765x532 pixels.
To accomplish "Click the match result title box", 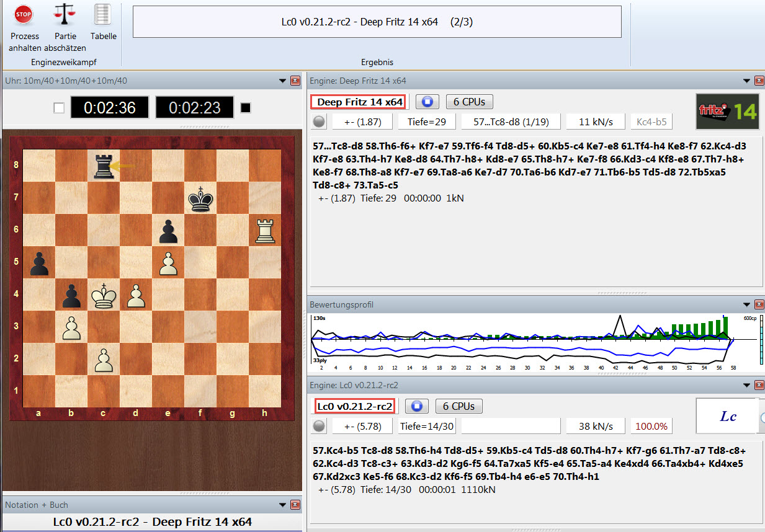I will click(377, 22).
